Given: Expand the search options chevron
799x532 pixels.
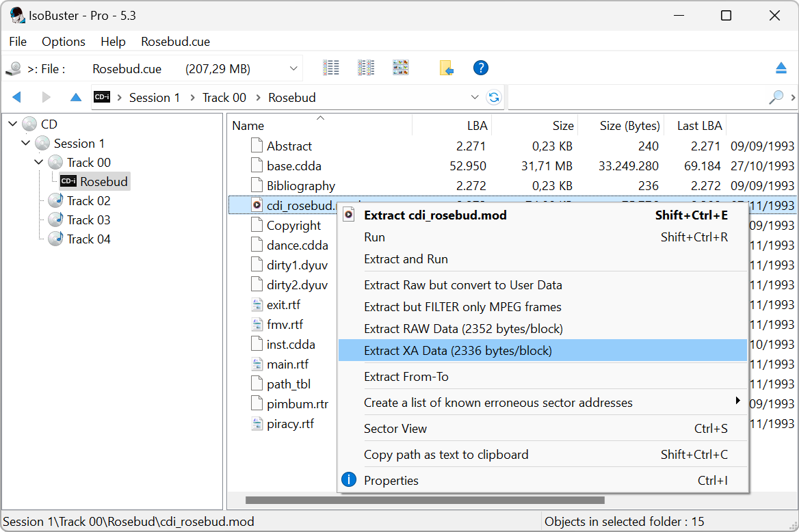Looking at the screenshot, I should tap(793, 97).
